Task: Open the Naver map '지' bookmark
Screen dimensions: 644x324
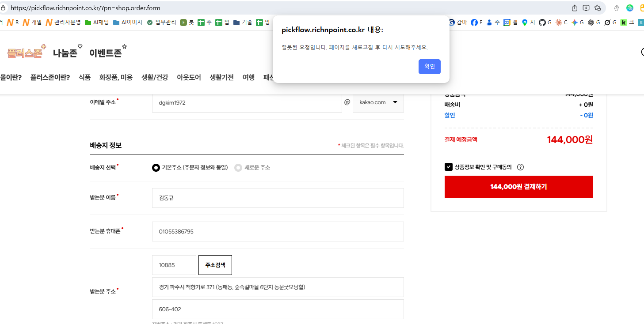Action: point(528,22)
